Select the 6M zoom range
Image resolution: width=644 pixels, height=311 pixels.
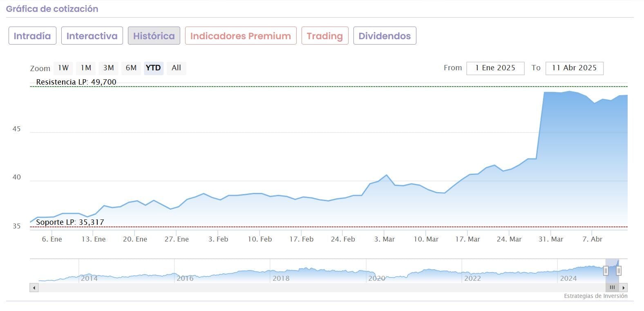click(x=131, y=68)
